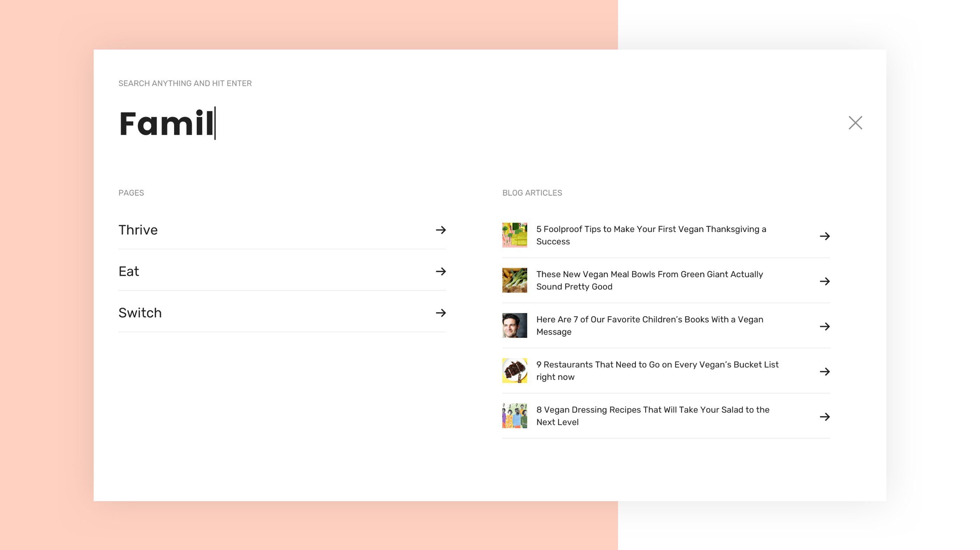This screenshot has width=980, height=550.
Task: Click arrow beside Vegan Dressing Recipes article
Action: [824, 416]
